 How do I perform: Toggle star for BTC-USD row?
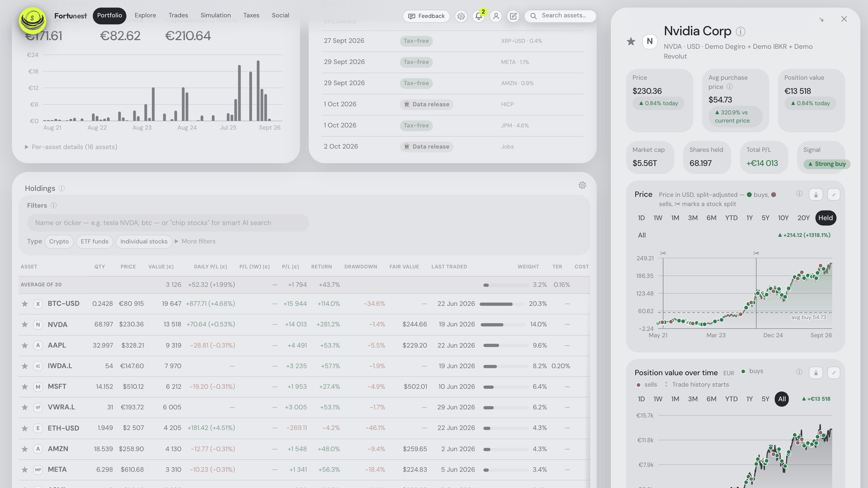[x=25, y=304]
